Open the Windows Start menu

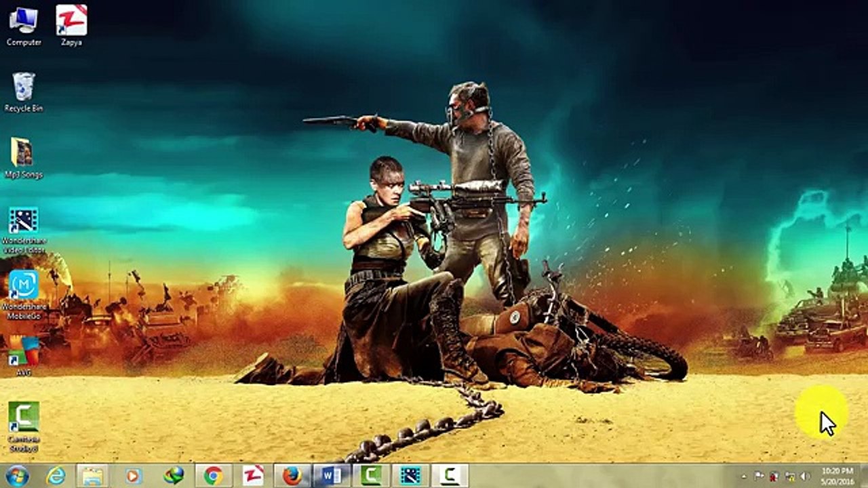tap(16, 476)
